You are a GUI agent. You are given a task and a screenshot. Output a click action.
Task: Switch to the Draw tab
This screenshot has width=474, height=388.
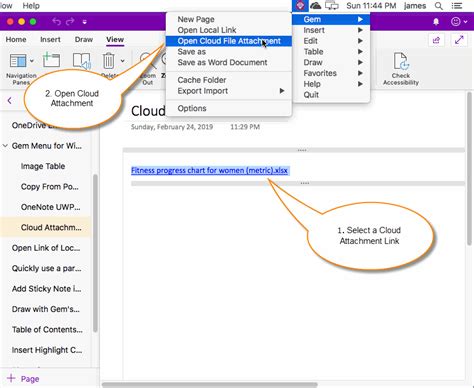tap(84, 39)
